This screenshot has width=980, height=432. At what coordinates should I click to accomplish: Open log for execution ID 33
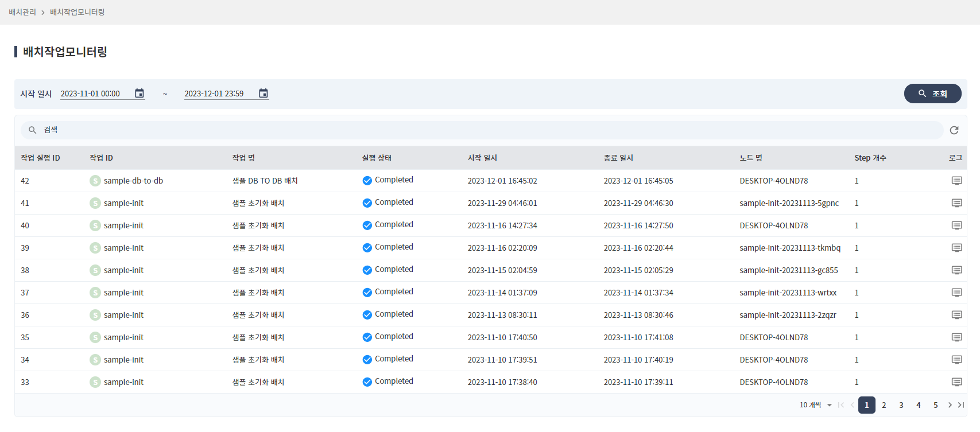[x=956, y=382]
